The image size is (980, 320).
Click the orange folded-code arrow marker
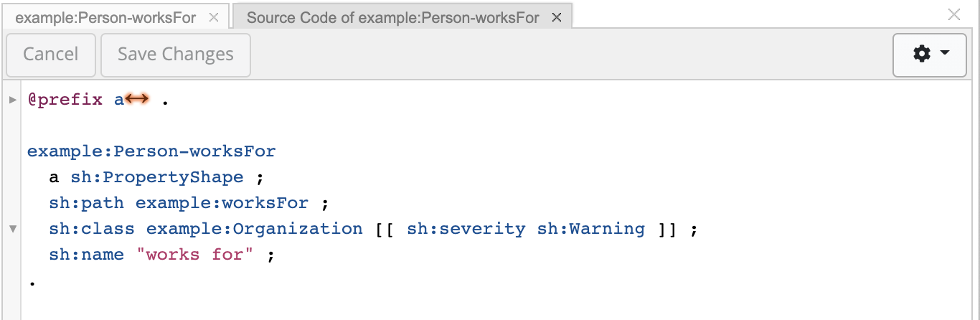(x=136, y=100)
